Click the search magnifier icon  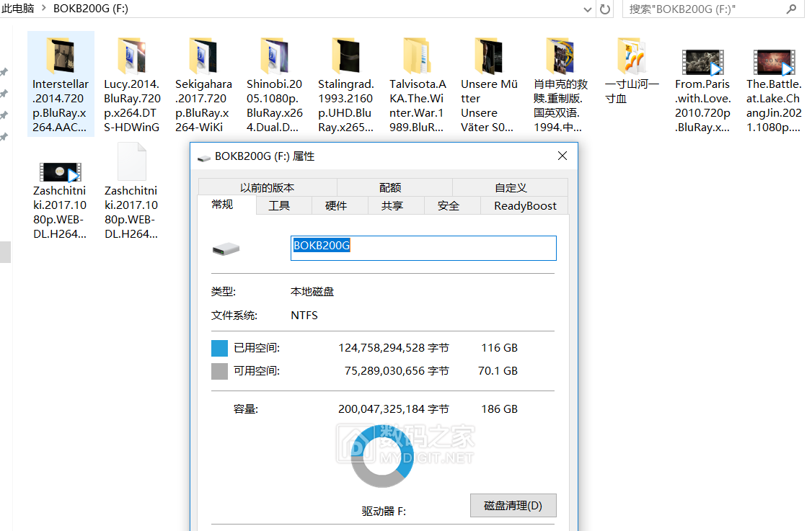pyautogui.click(x=791, y=9)
